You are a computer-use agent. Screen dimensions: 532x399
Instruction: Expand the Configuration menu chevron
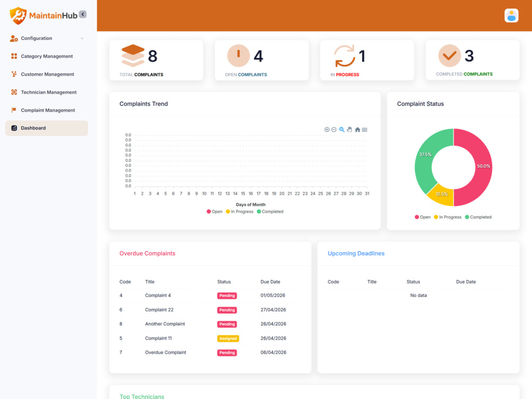(x=82, y=38)
